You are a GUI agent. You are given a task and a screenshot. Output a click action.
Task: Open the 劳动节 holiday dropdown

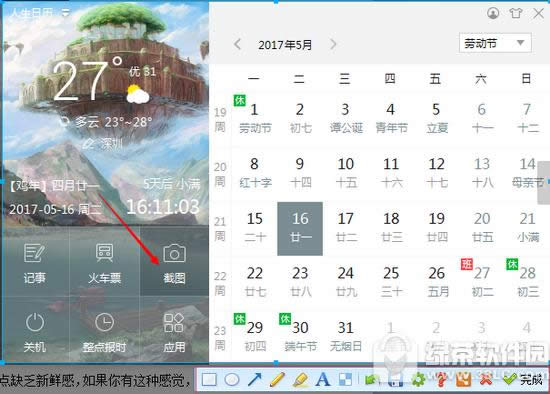click(495, 43)
